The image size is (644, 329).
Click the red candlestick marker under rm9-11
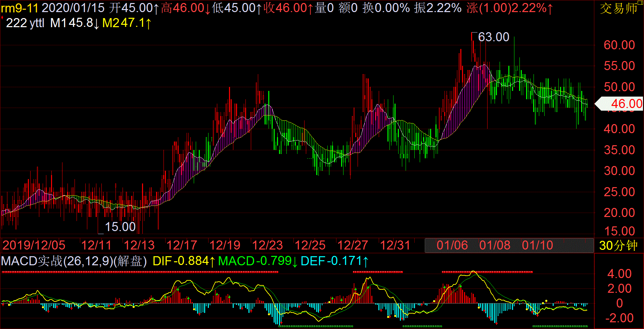(2, 17)
